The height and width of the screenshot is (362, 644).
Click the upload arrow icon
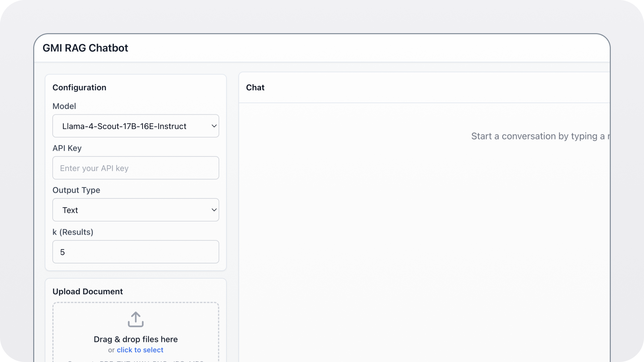click(x=136, y=319)
